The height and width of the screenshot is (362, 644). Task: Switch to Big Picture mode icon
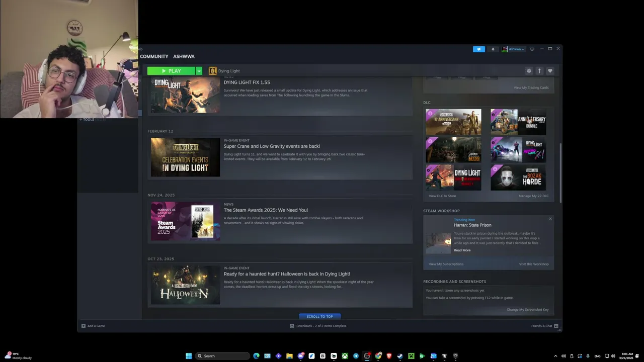(532, 49)
